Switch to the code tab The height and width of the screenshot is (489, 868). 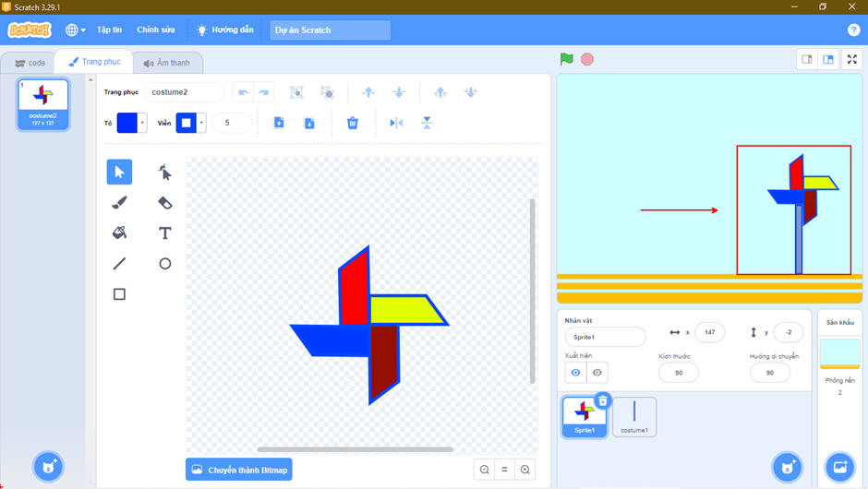(30, 63)
